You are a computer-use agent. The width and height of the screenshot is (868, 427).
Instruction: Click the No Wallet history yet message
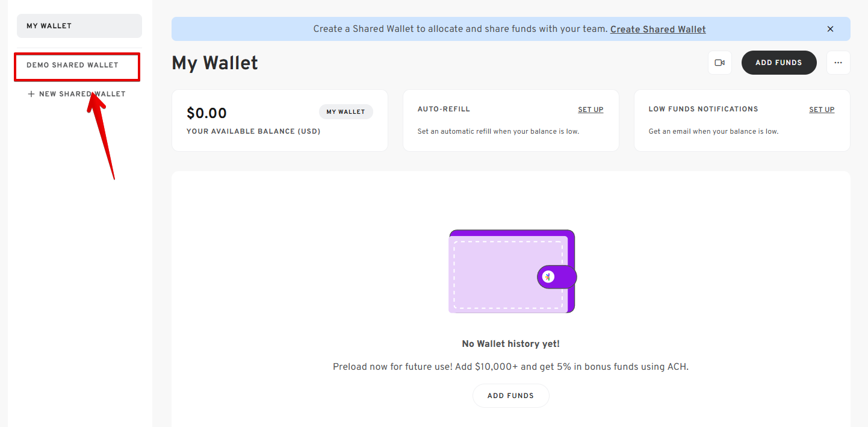pyautogui.click(x=510, y=344)
